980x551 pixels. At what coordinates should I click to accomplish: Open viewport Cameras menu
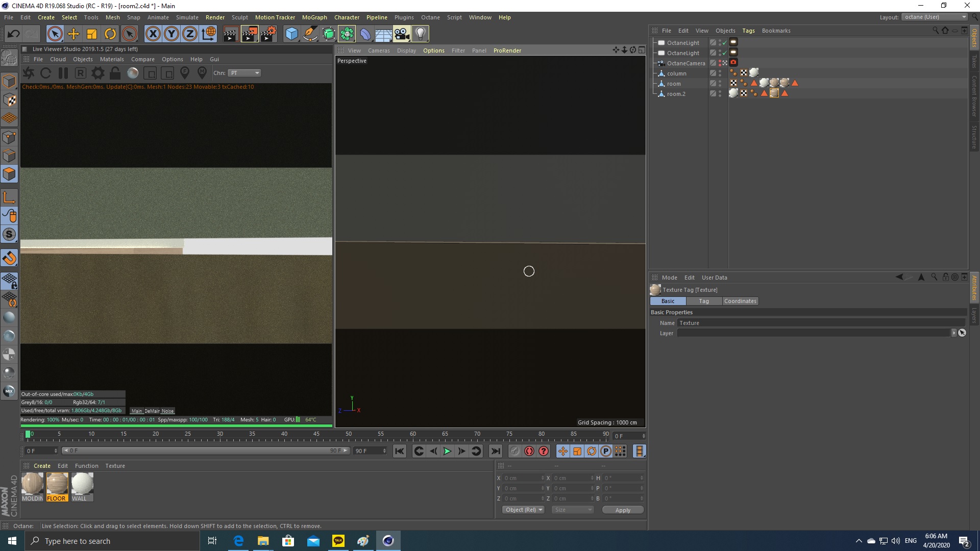coord(379,51)
